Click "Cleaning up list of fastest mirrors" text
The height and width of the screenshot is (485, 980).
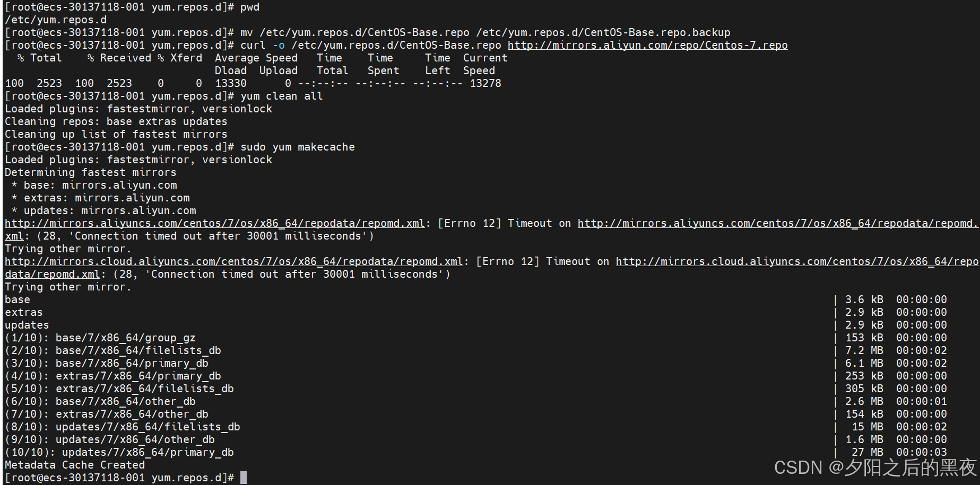116,134
